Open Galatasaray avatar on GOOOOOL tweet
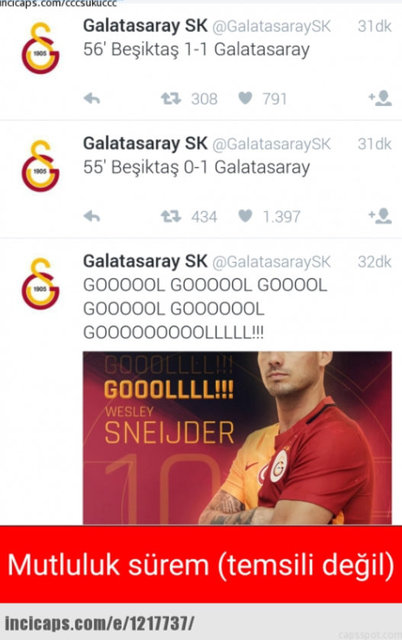Image resolution: width=402 pixels, height=640 pixels. pyautogui.click(x=40, y=283)
